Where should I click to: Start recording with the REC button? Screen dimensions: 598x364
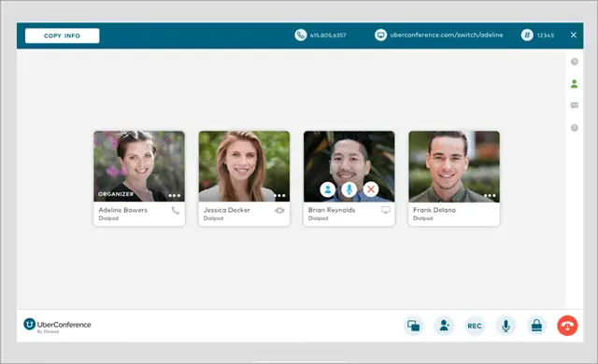pos(475,326)
